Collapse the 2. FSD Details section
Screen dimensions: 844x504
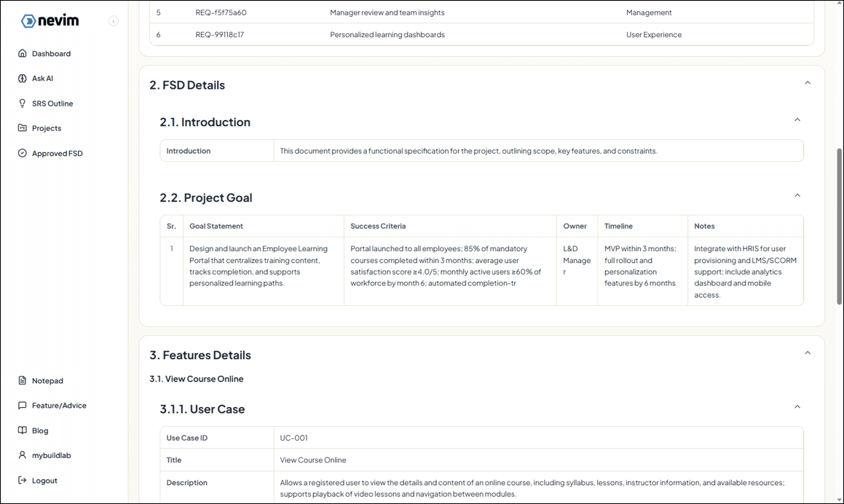pos(807,82)
